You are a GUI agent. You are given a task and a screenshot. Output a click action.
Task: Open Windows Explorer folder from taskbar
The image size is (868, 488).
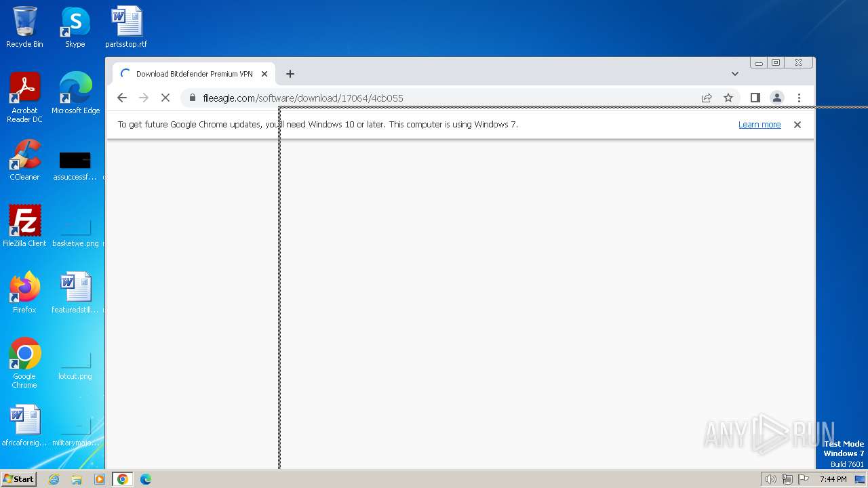[77, 479]
